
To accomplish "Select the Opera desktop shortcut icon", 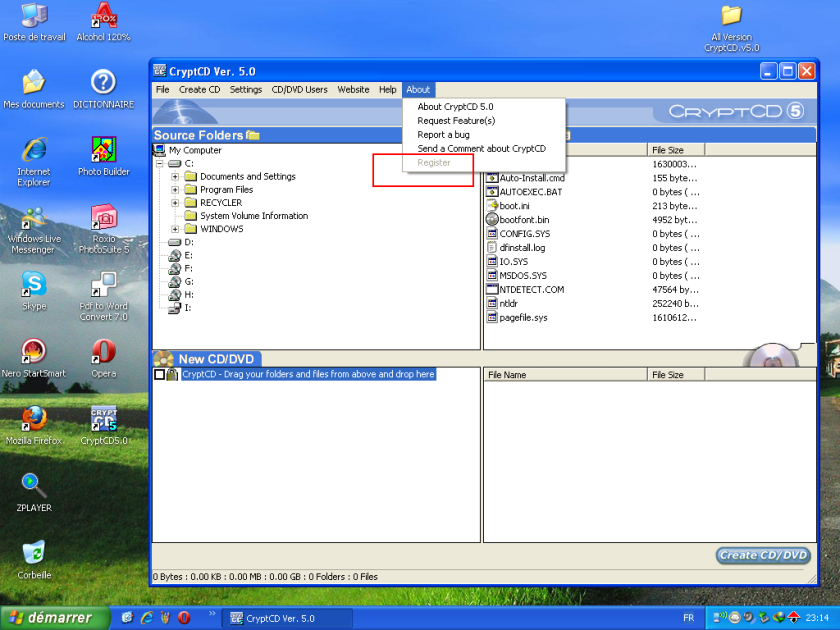I will (x=103, y=358).
